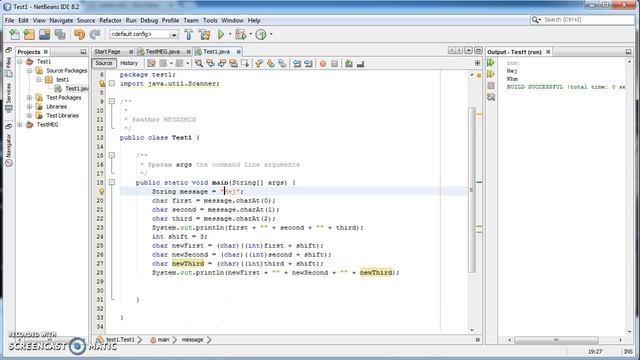Click the Find Next Occurrence icon

pyautogui.click(x=222, y=63)
